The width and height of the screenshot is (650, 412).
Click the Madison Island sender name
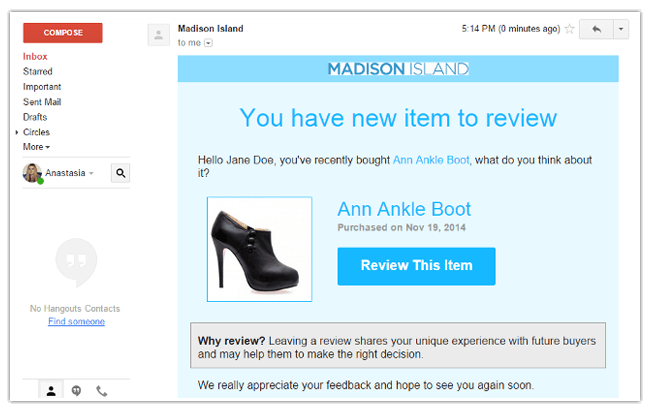coord(211,29)
